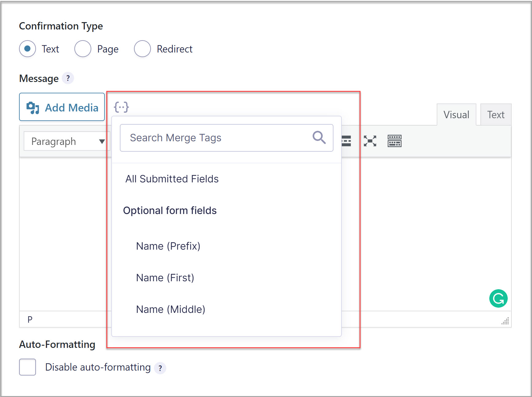Switch to the Text editor tab
The width and height of the screenshot is (532, 397).
[496, 115]
